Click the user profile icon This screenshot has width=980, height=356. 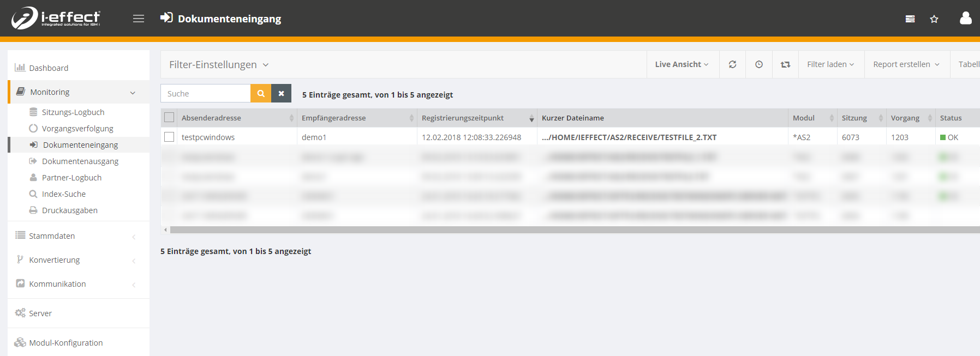(965, 19)
